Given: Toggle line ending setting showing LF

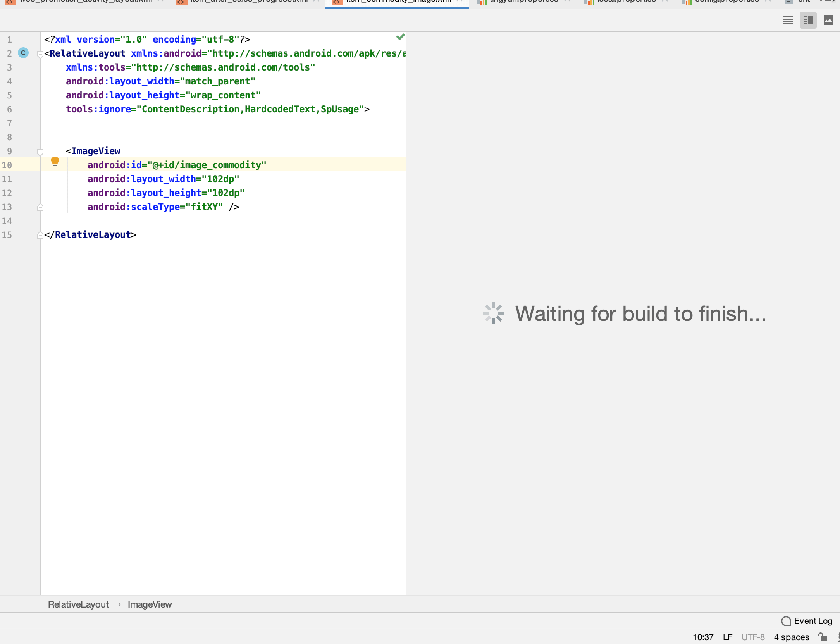Looking at the screenshot, I should (x=727, y=637).
